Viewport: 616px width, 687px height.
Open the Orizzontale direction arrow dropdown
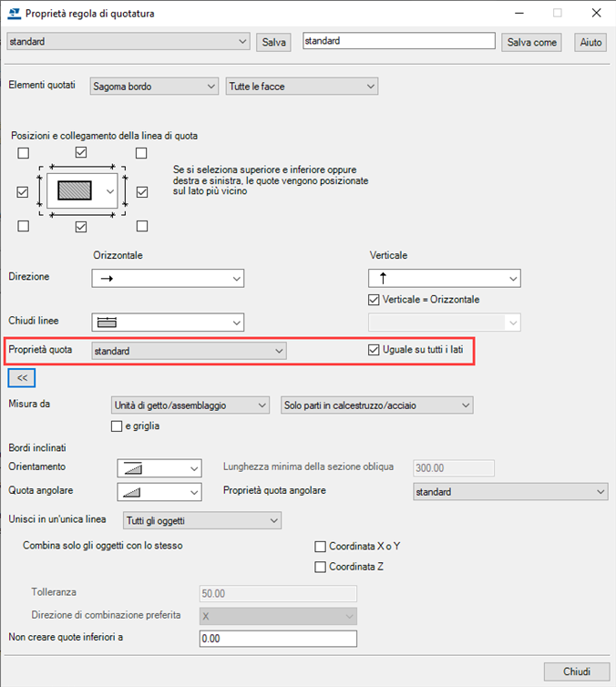coord(168,279)
